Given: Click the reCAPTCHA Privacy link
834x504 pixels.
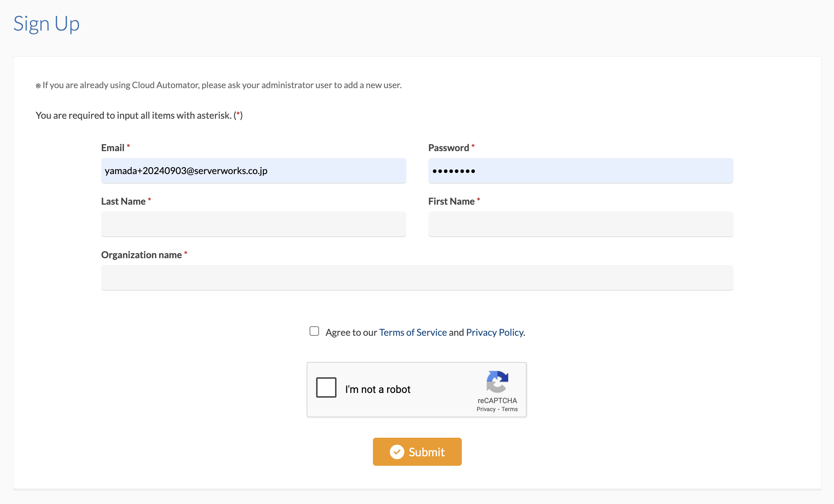Looking at the screenshot, I should click(487, 409).
